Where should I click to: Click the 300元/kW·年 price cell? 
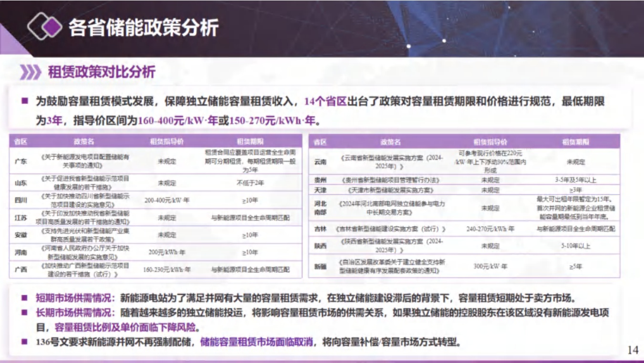490,267
